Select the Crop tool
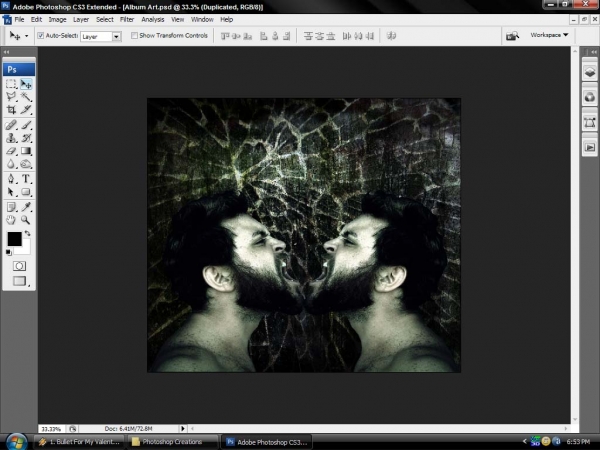 pyautogui.click(x=11, y=110)
